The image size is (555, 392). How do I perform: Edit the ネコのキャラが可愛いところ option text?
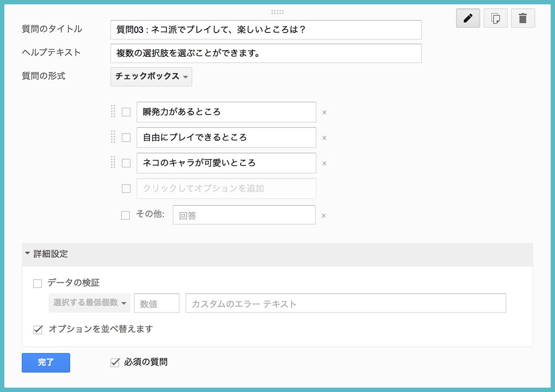[226, 163]
